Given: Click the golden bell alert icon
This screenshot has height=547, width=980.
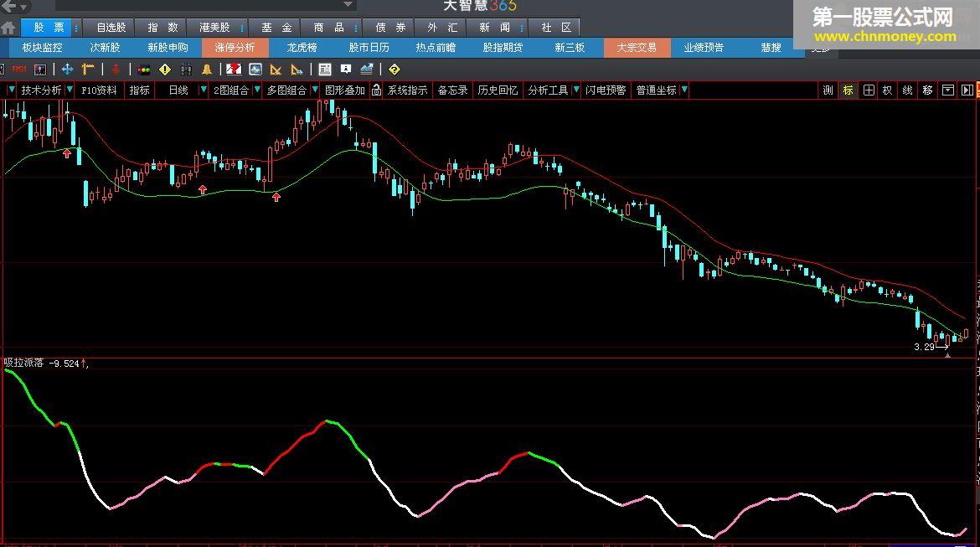Looking at the screenshot, I should tap(207, 70).
